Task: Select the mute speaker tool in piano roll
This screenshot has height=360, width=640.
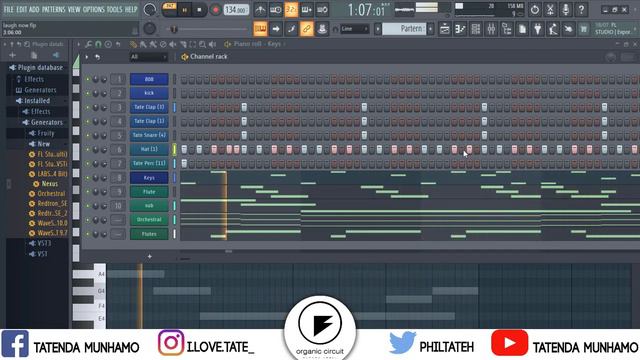Action: point(173,44)
